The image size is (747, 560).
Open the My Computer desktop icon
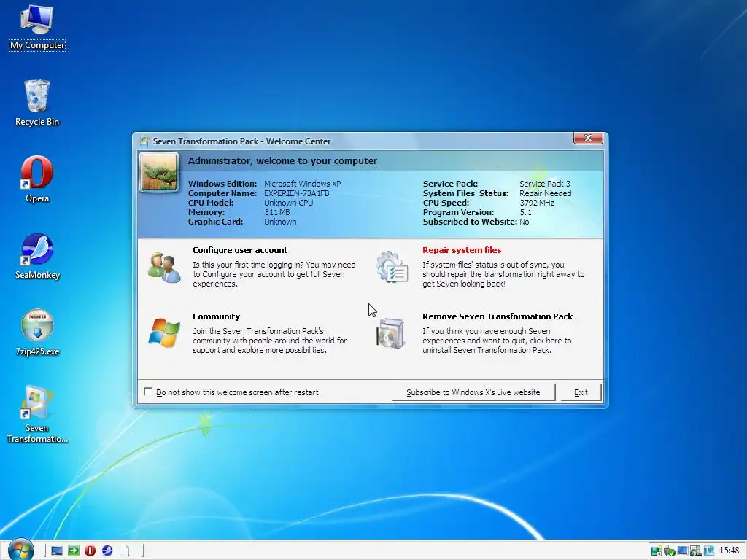[x=36, y=27]
